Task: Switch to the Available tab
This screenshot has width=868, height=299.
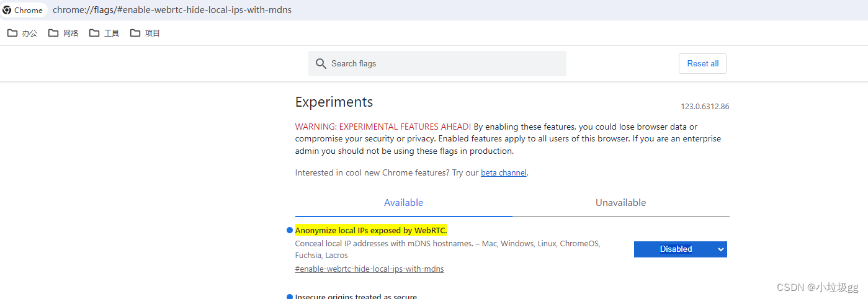Action: pos(403,203)
